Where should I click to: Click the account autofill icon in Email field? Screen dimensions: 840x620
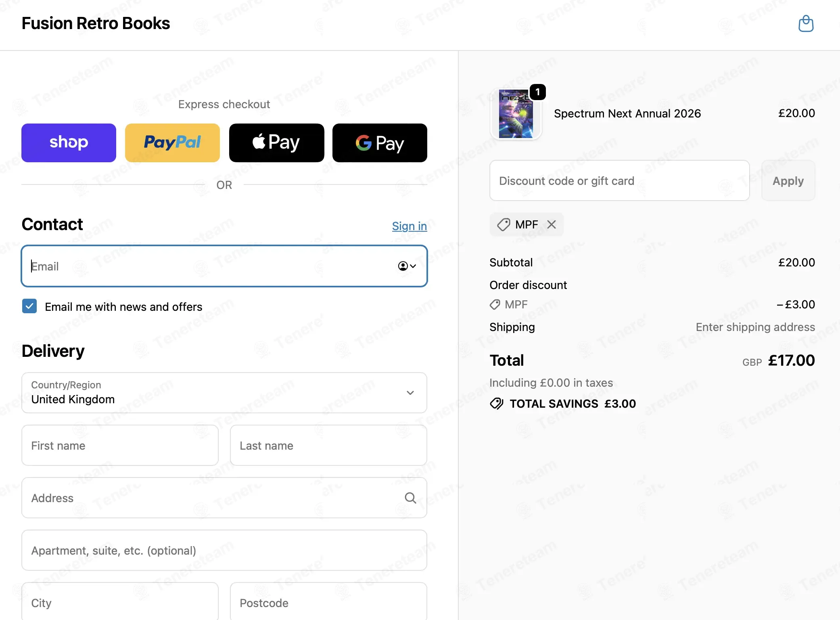(407, 266)
